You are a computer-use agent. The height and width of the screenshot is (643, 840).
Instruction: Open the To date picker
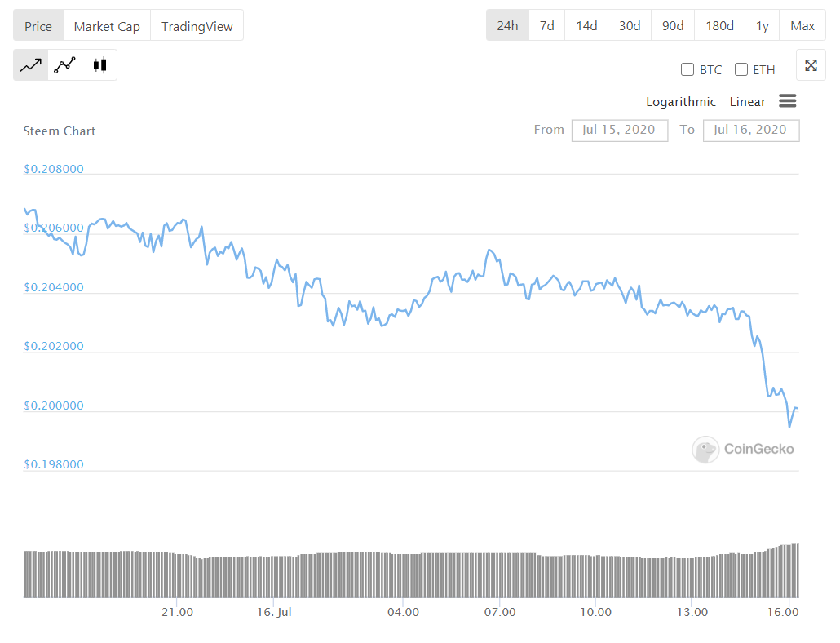pyautogui.click(x=750, y=130)
